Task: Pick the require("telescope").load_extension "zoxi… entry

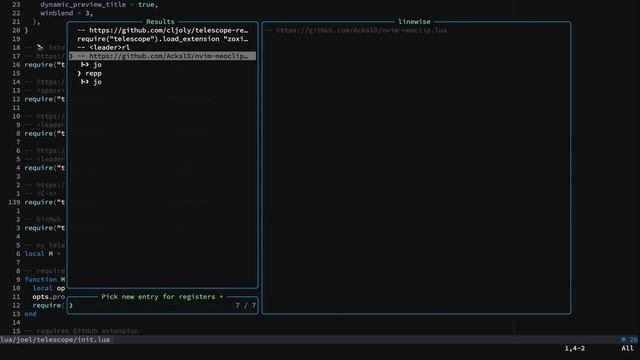Action: tap(162, 39)
